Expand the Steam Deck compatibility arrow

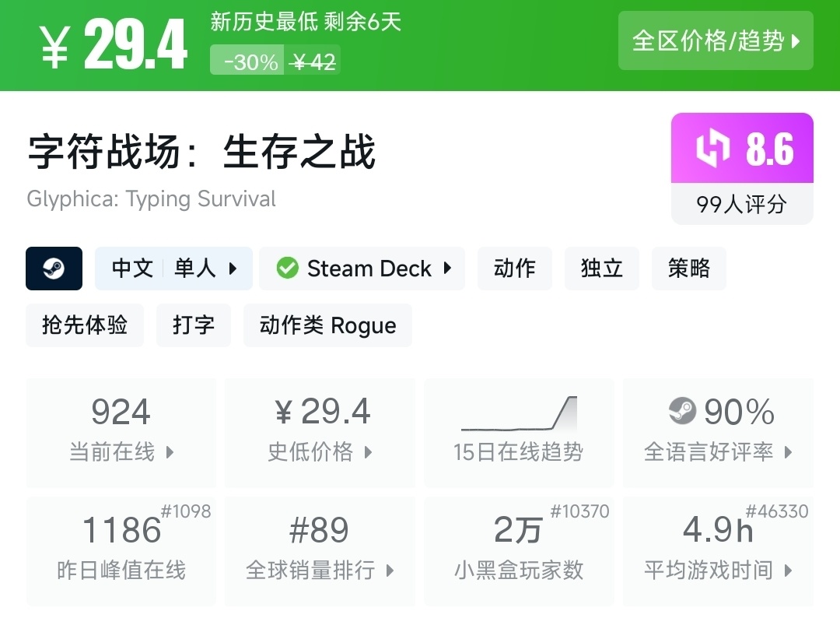click(x=447, y=269)
